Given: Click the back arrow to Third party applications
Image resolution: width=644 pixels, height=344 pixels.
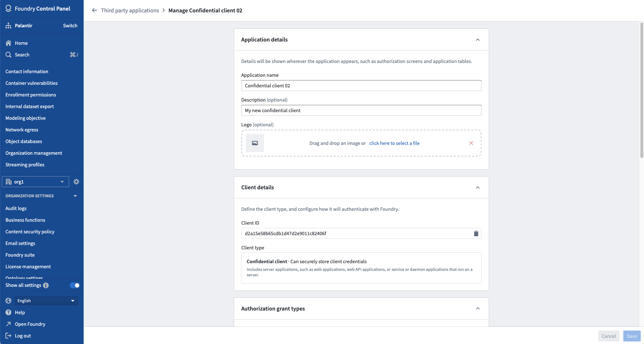Looking at the screenshot, I should [x=95, y=10].
